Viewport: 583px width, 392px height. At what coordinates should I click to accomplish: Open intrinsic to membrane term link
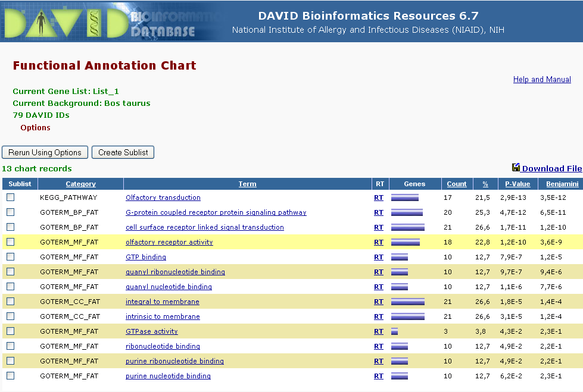[163, 316]
